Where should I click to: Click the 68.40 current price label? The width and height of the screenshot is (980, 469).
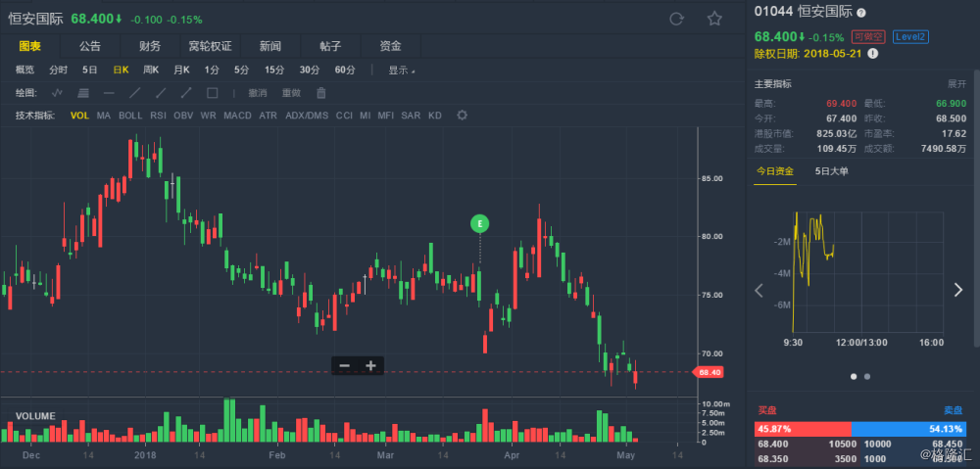point(709,372)
